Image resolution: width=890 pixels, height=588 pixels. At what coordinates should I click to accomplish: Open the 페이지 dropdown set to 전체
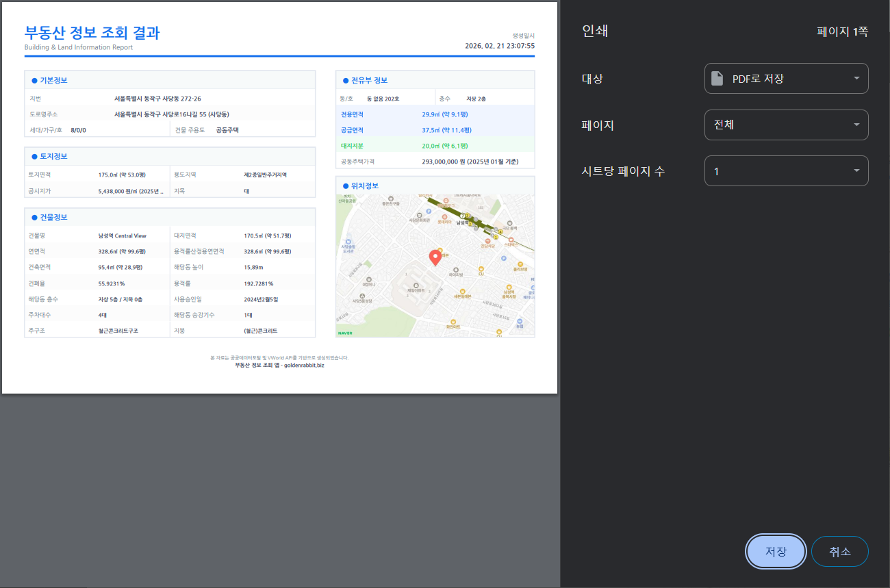(786, 125)
